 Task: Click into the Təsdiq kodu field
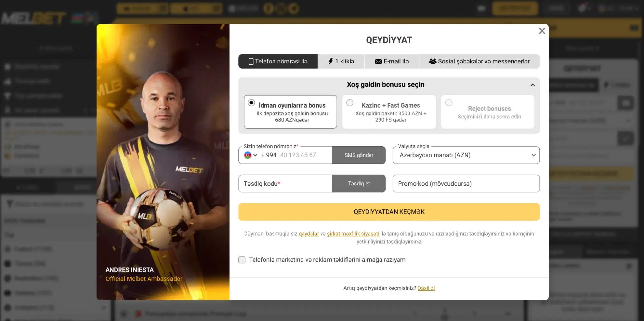(285, 184)
